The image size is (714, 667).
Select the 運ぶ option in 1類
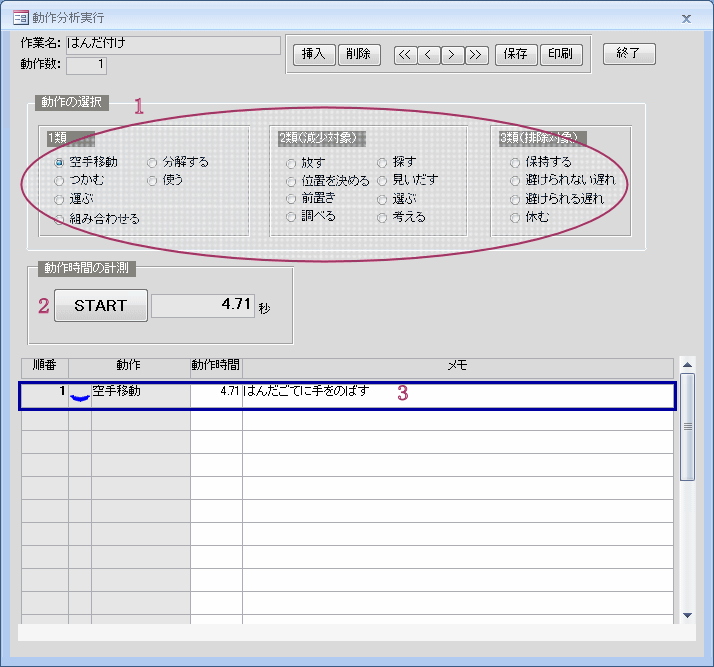pos(59,200)
